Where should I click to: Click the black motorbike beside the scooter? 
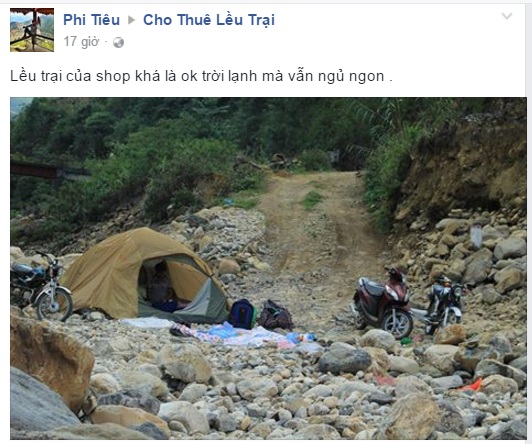coord(444,303)
